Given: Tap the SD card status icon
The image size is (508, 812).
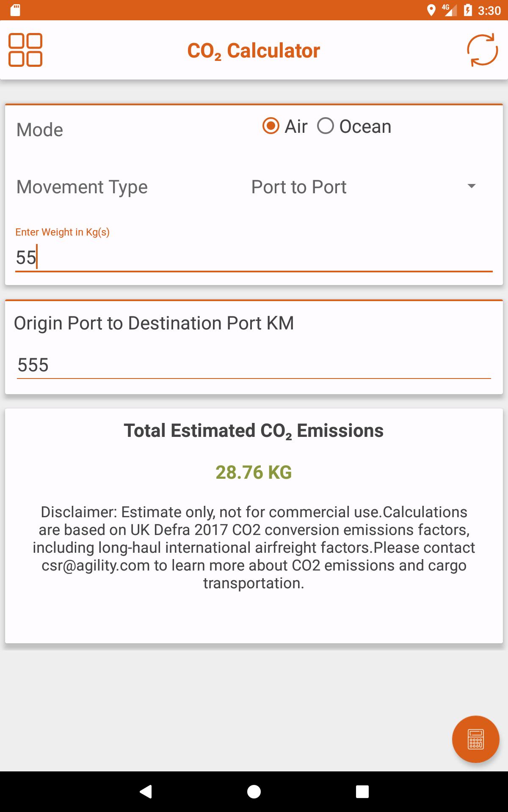Looking at the screenshot, I should (x=15, y=10).
